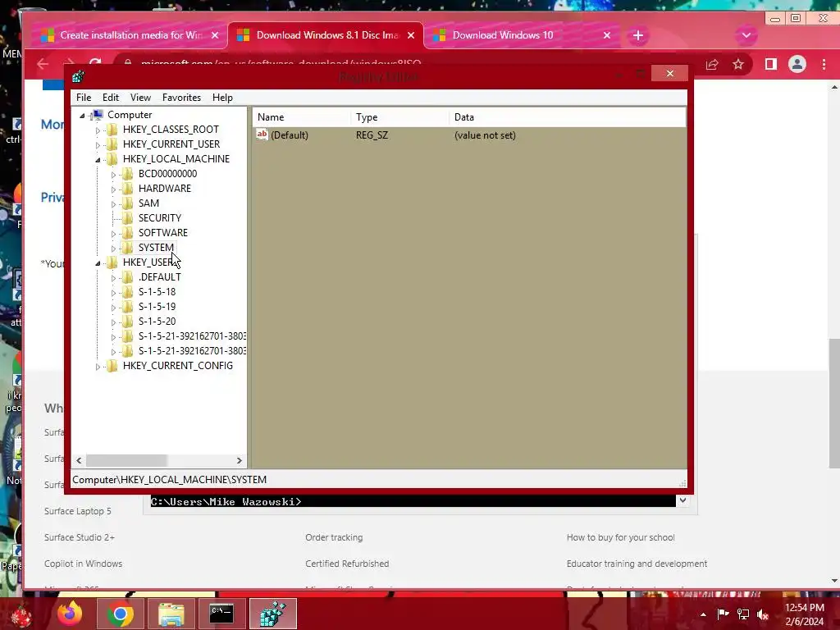This screenshot has width=840, height=630.
Task: Collapse the HKEY_USERS arrow
Action: pos(98,263)
